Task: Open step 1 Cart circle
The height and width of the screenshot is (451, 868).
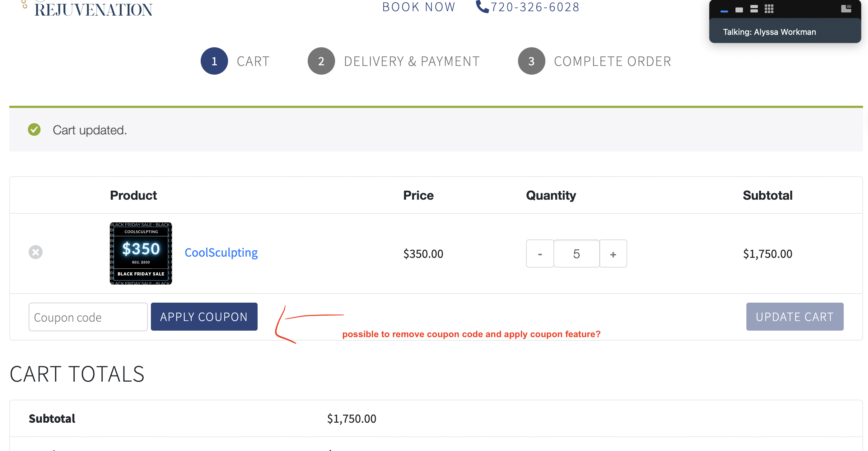Action: click(214, 61)
